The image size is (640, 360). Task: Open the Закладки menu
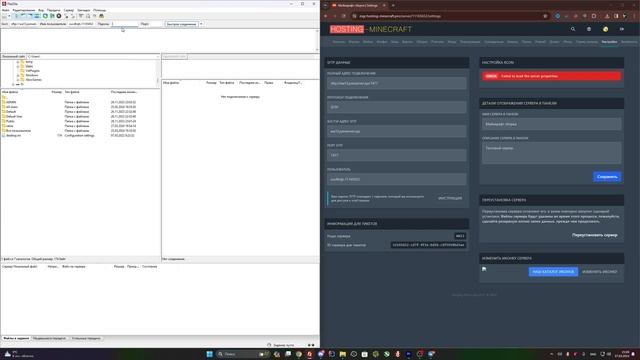pos(83,10)
